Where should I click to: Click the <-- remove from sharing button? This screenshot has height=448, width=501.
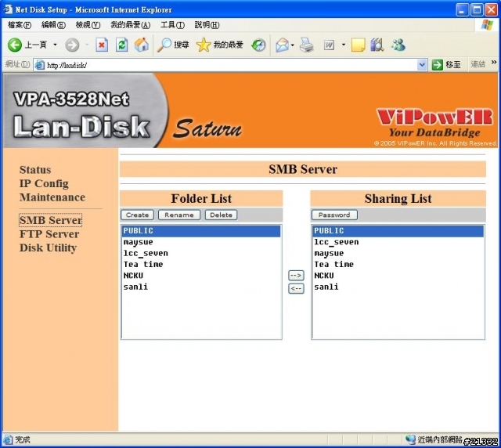[x=296, y=288]
